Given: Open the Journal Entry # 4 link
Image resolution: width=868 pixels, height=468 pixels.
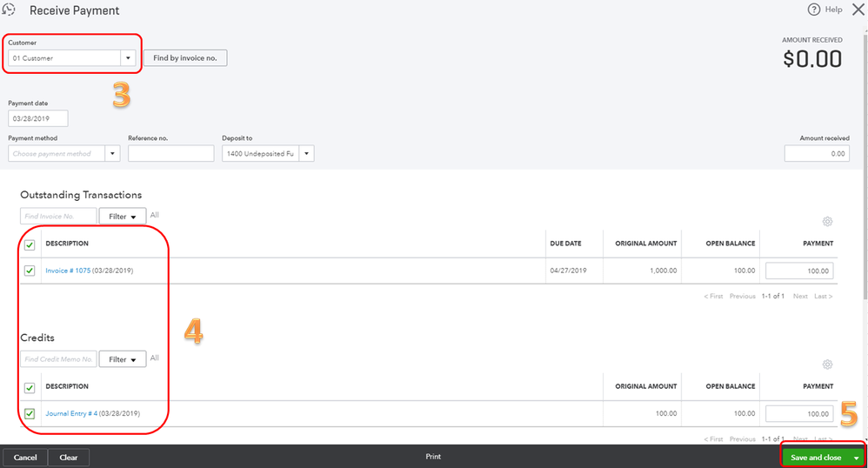Looking at the screenshot, I should (x=71, y=414).
